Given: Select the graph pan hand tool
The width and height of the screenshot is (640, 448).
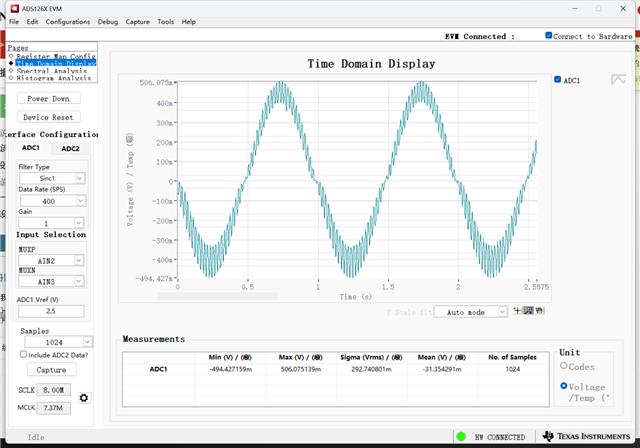Looking at the screenshot, I should point(539,310).
